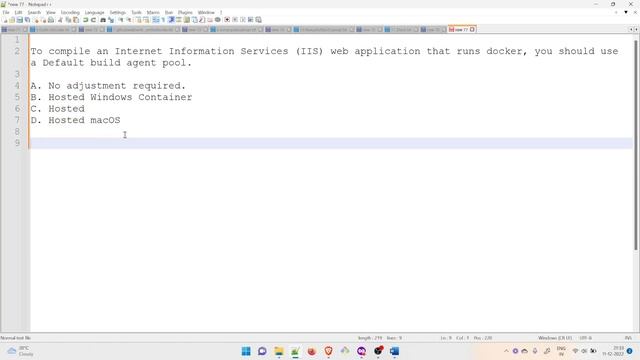Show the Document List panel

(194, 20)
